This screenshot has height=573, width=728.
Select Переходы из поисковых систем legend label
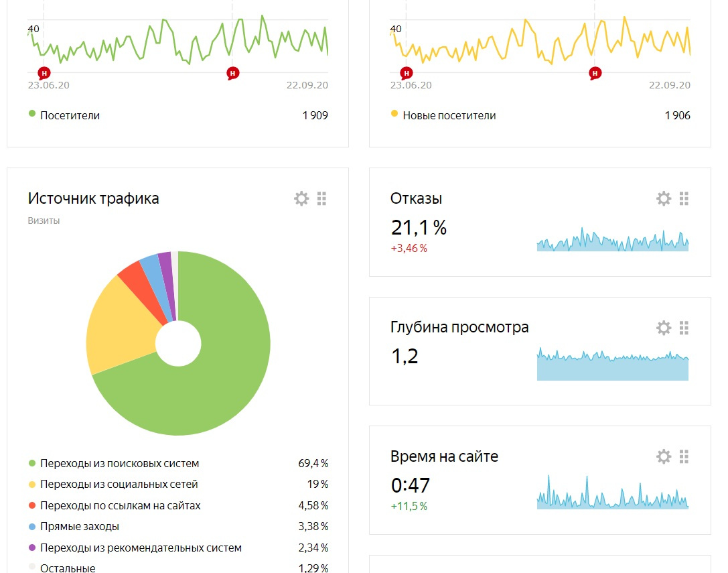tap(120, 463)
